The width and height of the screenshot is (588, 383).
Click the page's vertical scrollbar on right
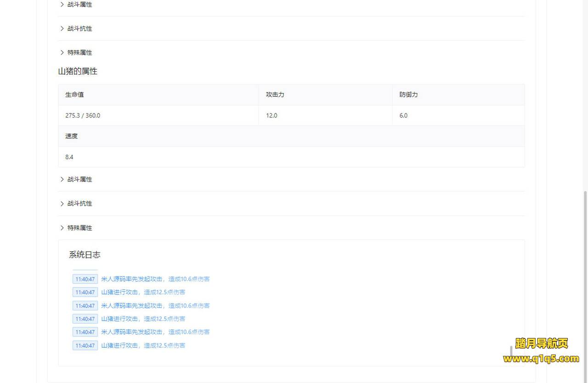coord(585,276)
